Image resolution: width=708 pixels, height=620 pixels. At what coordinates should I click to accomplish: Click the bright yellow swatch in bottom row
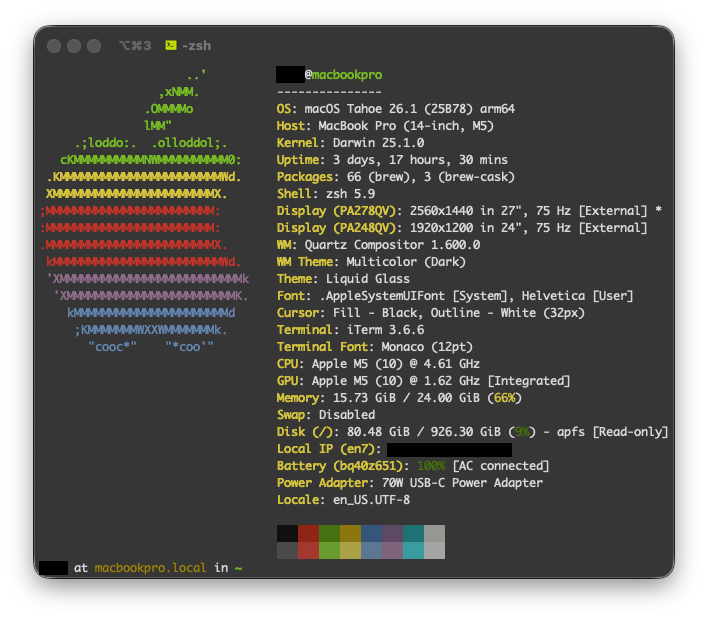[350, 550]
